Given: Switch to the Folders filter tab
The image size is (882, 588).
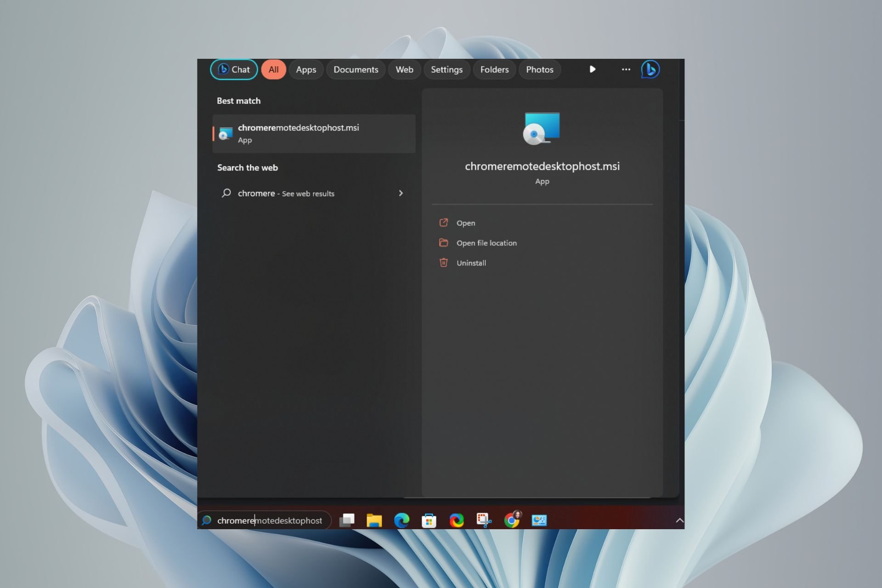Looking at the screenshot, I should pos(494,69).
